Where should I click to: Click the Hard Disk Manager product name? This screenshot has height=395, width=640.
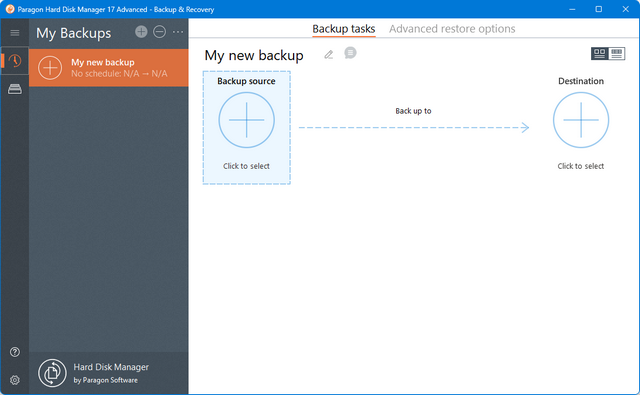click(111, 367)
